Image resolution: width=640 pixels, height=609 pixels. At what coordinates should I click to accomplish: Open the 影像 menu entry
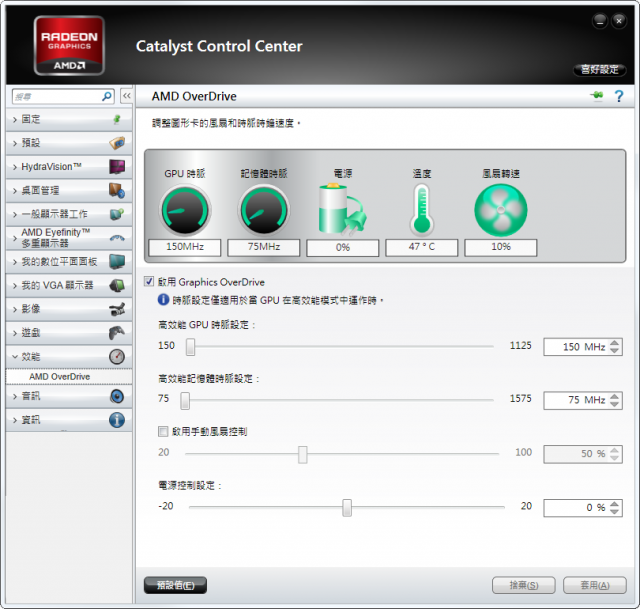pyautogui.click(x=69, y=309)
